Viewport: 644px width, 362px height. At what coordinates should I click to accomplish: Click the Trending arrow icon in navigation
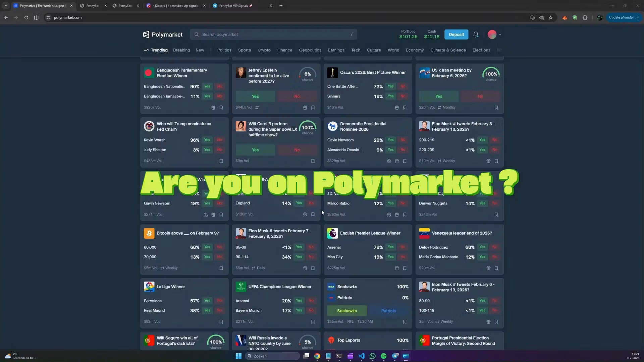pos(146,50)
